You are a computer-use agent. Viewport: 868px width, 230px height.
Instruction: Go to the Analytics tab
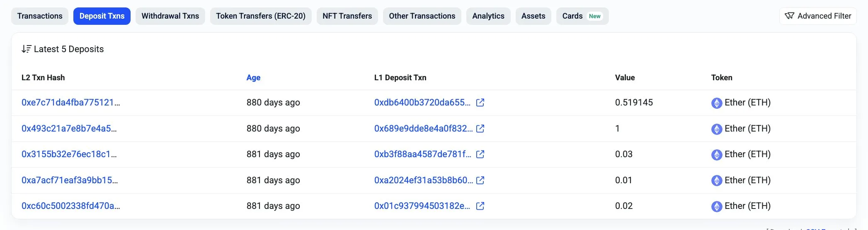[x=488, y=16]
